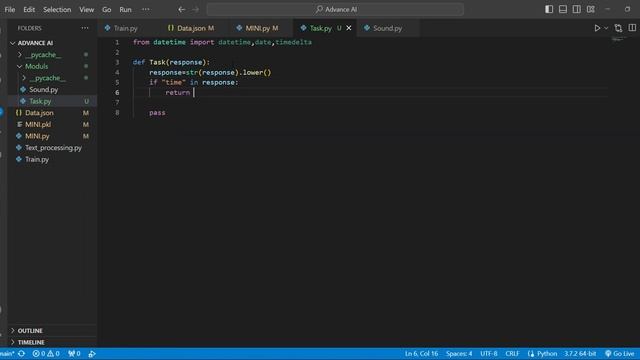The width and height of the screenshot is (640, 360).
Task: Open Folders panel more actions ellipsis
Action: tap(85, 28)
